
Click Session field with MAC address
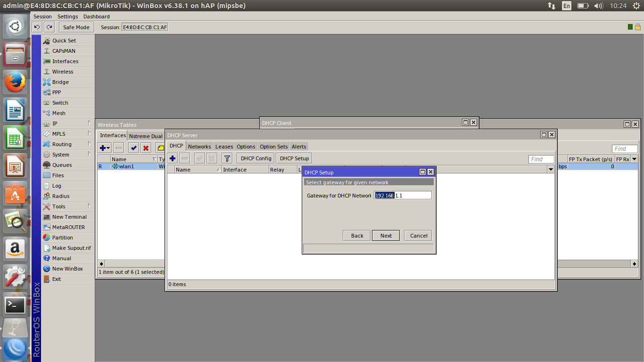pyautogui.click(x=145, y=27)
